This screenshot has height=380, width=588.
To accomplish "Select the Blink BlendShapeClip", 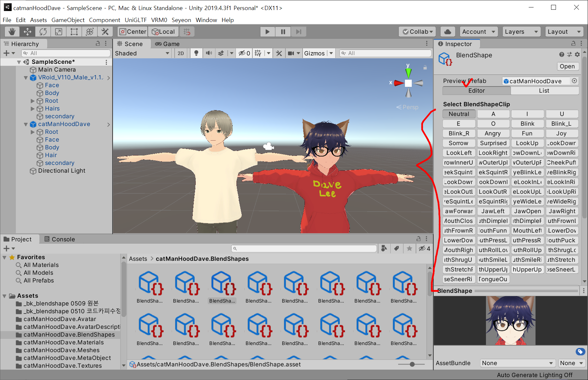I will tap(527, 124).
